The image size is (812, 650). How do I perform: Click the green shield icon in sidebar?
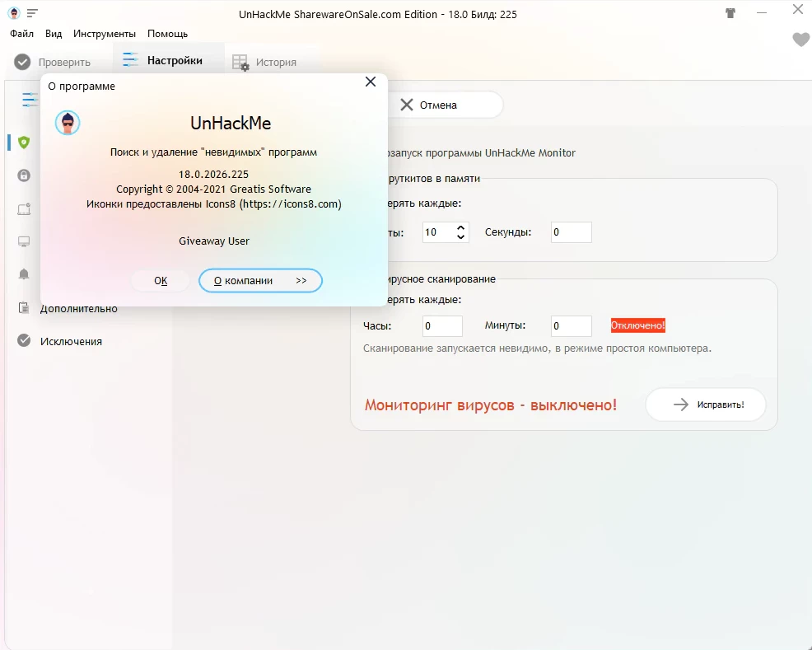(24, 143)
